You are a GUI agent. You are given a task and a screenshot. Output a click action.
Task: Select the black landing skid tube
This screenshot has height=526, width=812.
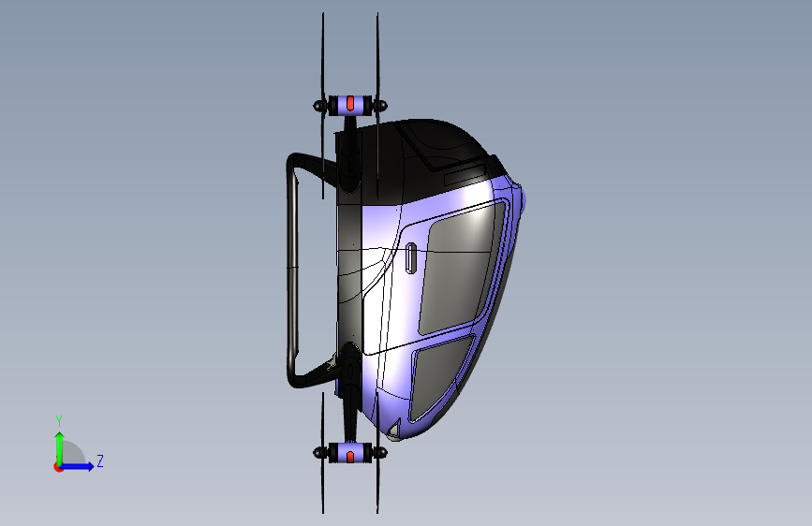coord(292,270)
